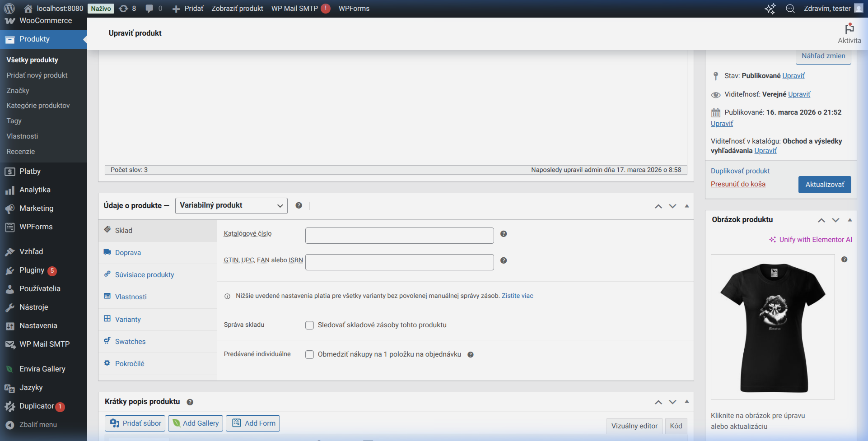Screen dimensions: 868x441
Task: Click the help icon next to product type
Action: 299,205
